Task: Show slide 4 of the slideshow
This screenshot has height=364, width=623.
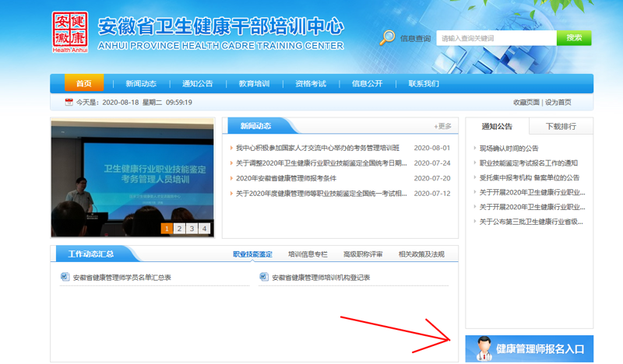Action: [x=204, y=229]
